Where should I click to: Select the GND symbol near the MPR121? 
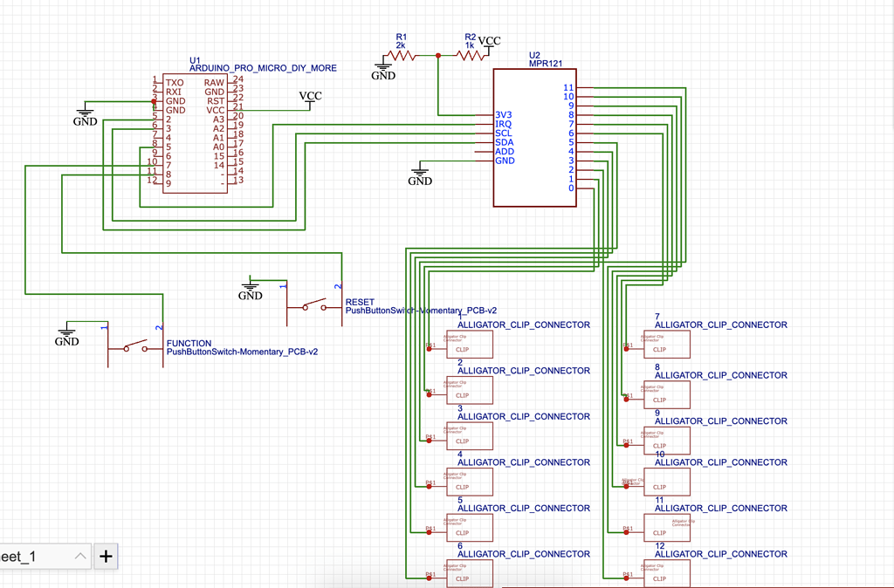click(420, 171)
